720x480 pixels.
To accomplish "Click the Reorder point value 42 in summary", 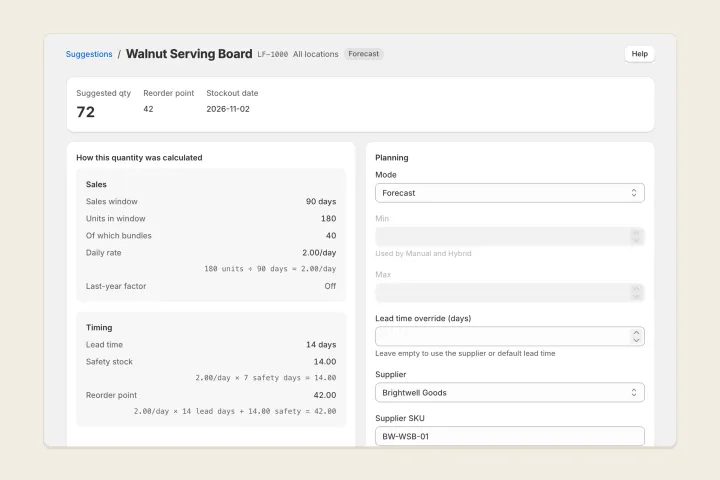I will [148, 109].
